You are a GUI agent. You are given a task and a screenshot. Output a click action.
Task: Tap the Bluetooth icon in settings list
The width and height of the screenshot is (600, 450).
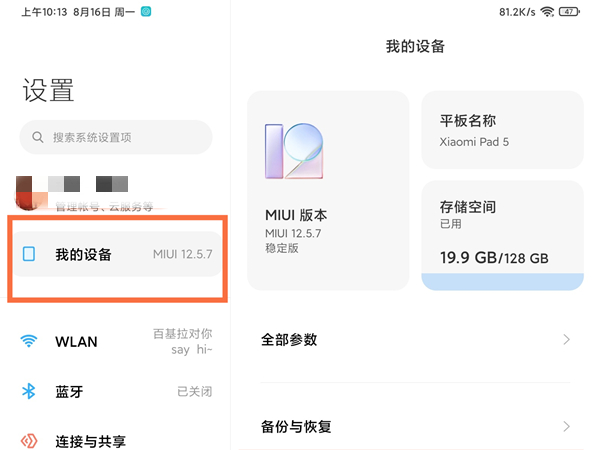(x=30, y=391)
